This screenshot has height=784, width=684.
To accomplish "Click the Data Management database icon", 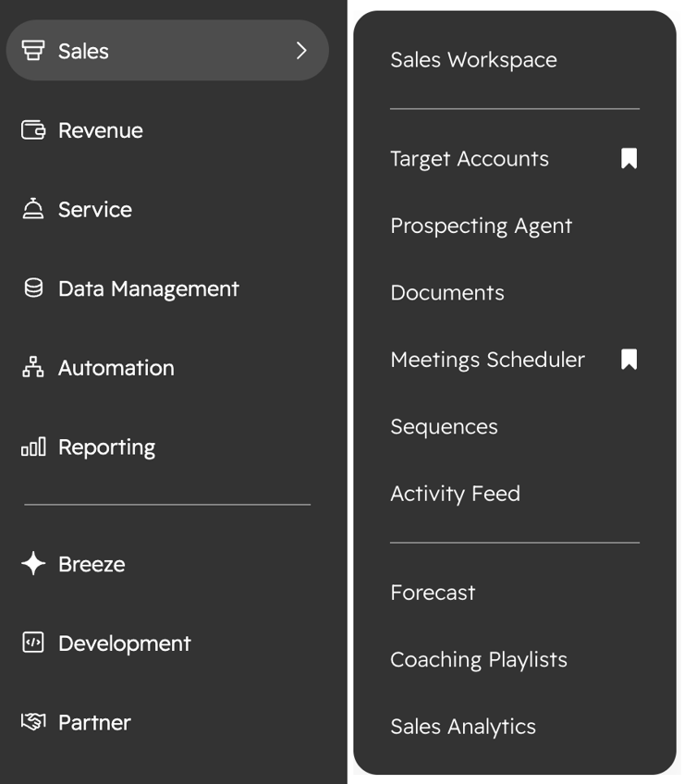I will [33, 288].
